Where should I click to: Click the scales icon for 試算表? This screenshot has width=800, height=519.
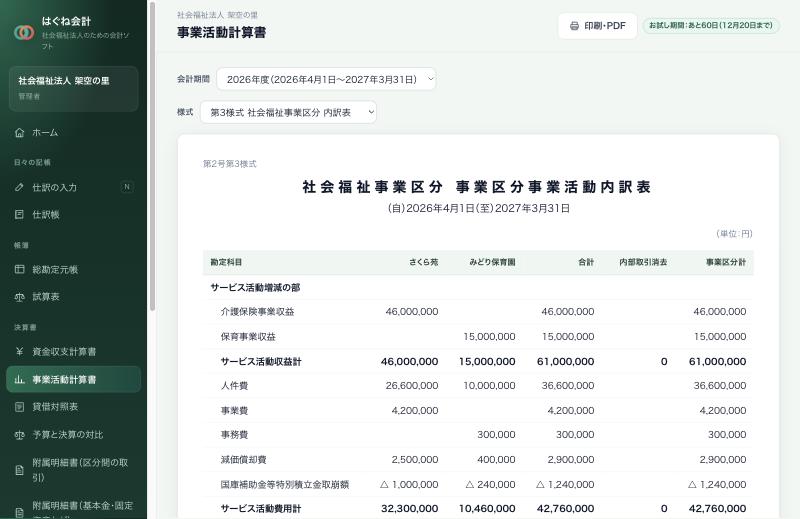[19, 297]
